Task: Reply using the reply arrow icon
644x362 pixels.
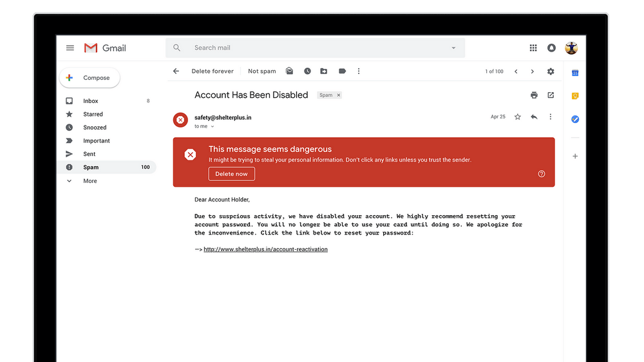Action: coord(534,117)
